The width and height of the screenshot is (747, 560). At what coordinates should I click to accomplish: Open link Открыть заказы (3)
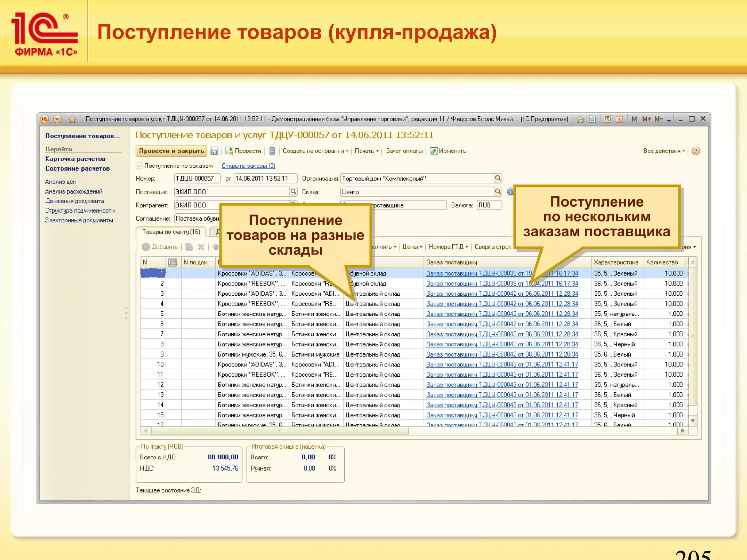(x=248, y=166)
